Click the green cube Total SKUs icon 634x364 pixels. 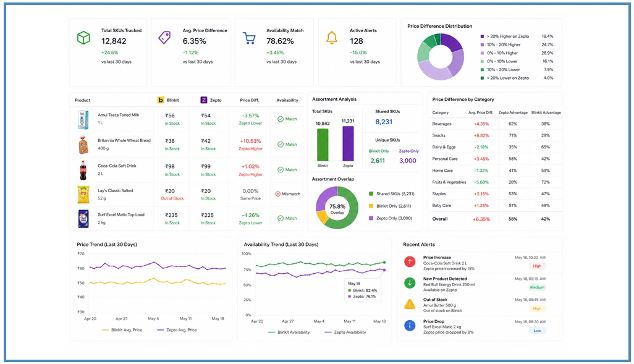click(x=83, y=38)
